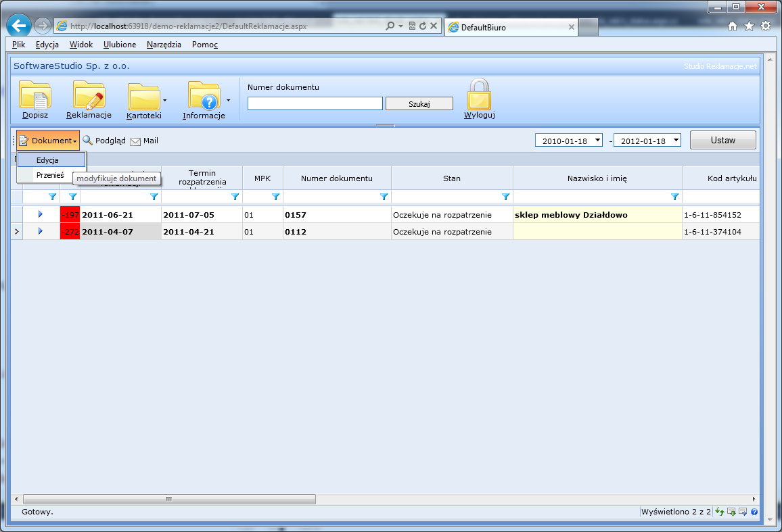782x532 pixels.
Task: Select the sklep meblowy Działdowo cell
Action: pos(597,215)
